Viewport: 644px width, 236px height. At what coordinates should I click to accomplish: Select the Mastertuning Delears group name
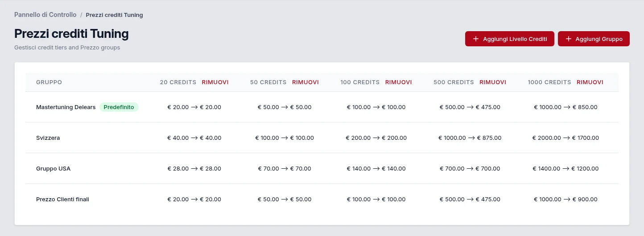click(x=66, y=107)
